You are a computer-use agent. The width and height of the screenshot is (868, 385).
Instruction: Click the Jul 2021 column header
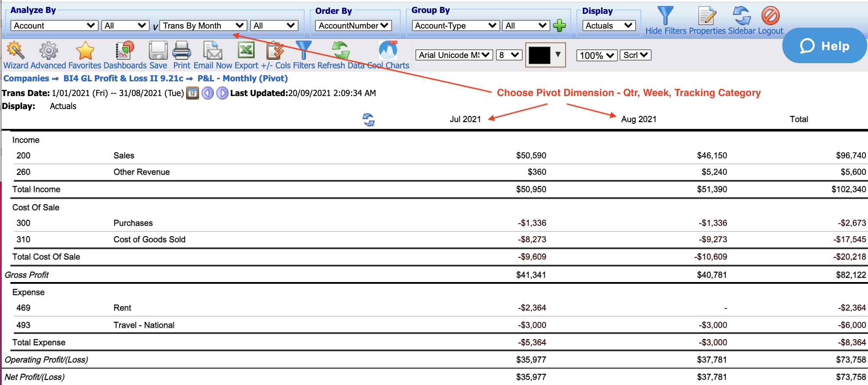tap(465, 119)
